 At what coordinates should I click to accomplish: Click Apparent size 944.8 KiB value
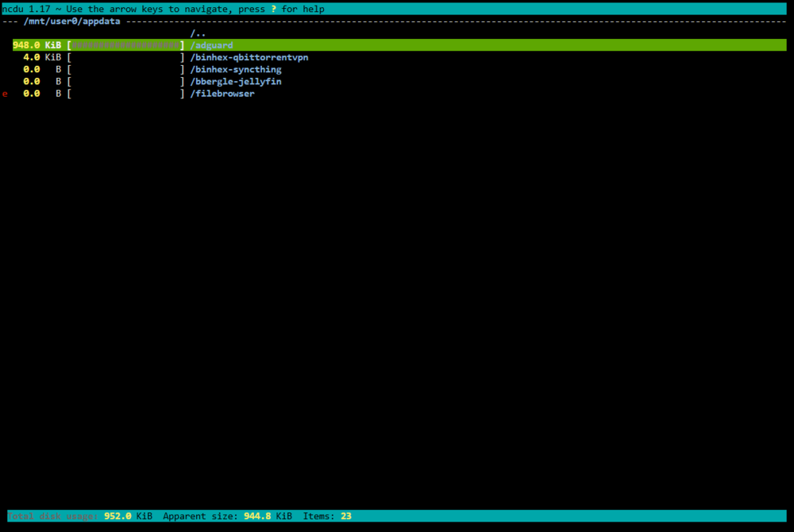[x=227, y=516]
